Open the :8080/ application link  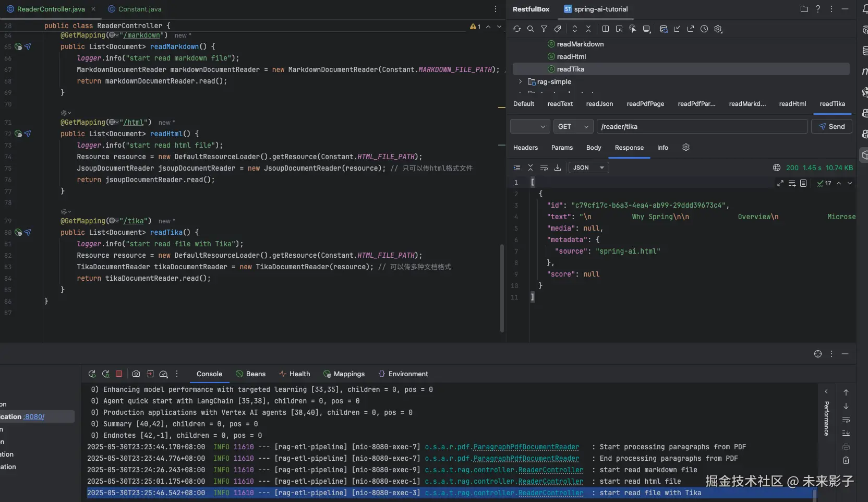click(x=34, y=416)
